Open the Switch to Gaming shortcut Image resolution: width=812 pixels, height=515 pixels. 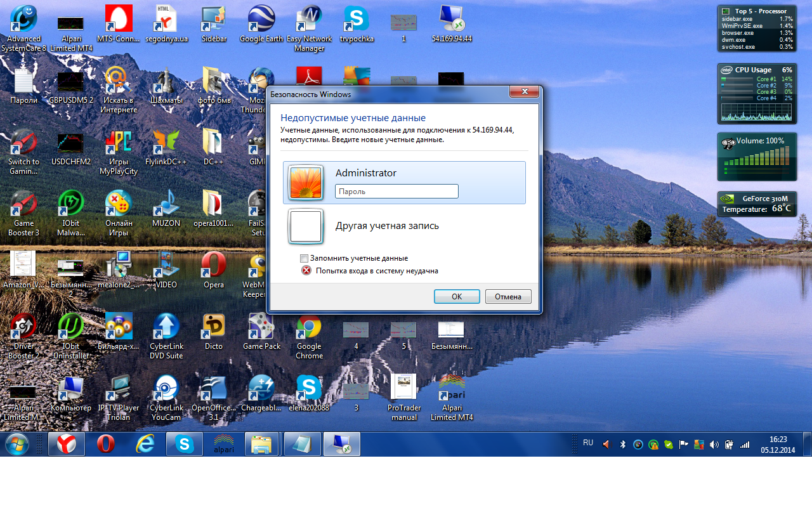(23, 152)
